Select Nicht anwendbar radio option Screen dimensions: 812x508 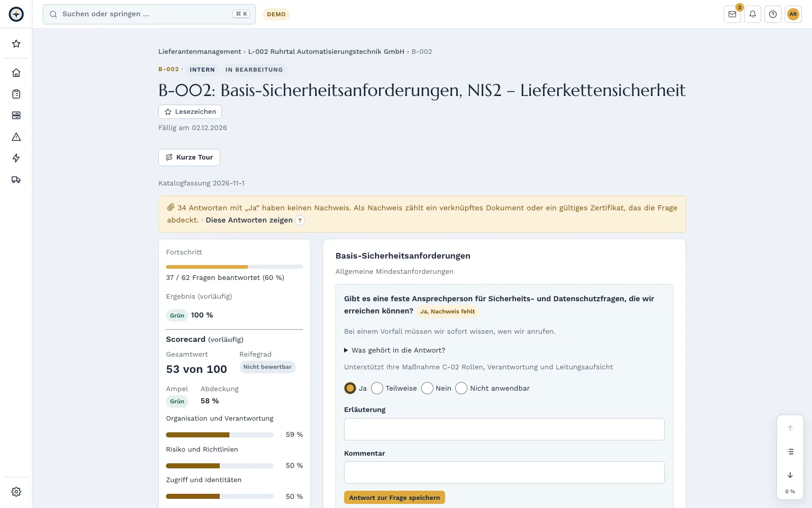click(x=461, y=388)
